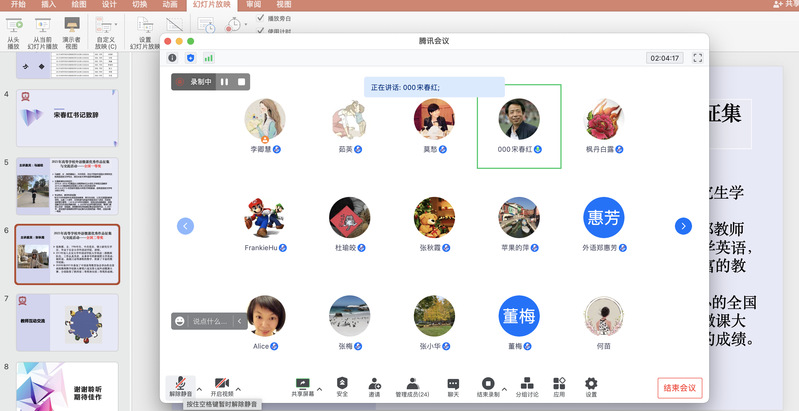Image resolution: width=799 pixels, height=411 pixels.
Task: Turn on the video camera
Action: [222, 384]
